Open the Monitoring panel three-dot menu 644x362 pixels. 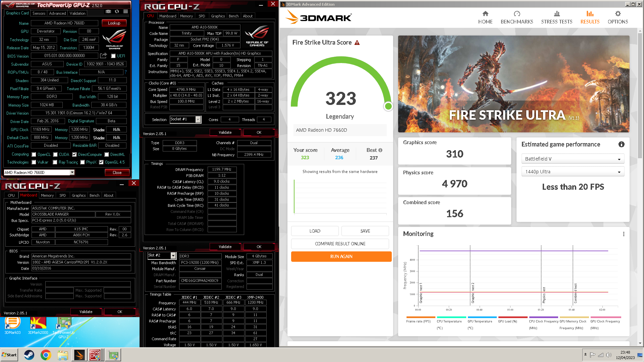tap(624, 234)
